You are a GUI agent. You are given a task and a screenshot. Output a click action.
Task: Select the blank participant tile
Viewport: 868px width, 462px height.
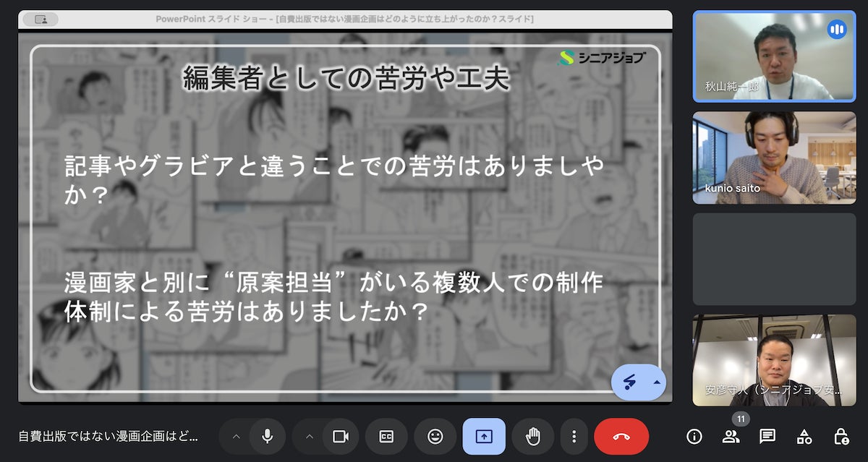(x=774, y=259)
